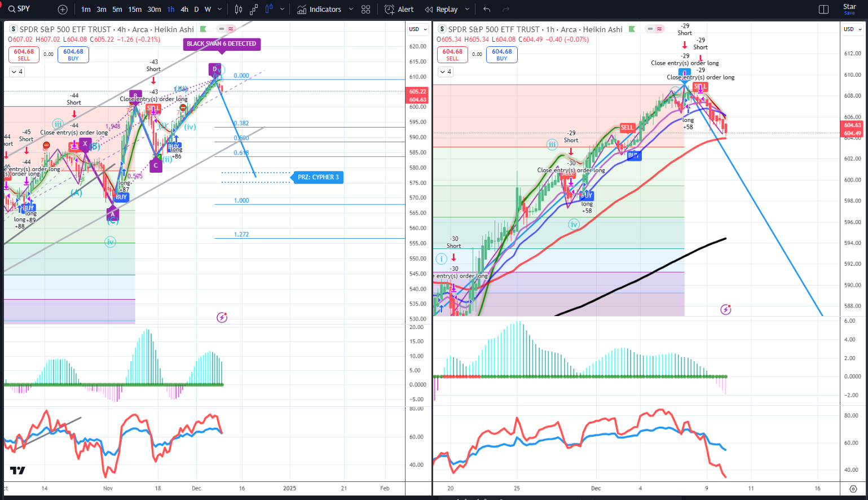Select the 1h timeframe
Screen dimensions: 868x500
[171, 10]
